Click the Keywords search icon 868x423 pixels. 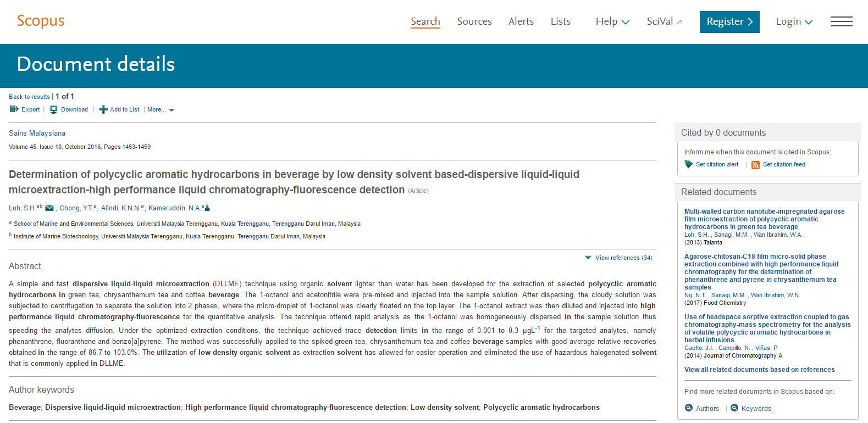(734, 408)
